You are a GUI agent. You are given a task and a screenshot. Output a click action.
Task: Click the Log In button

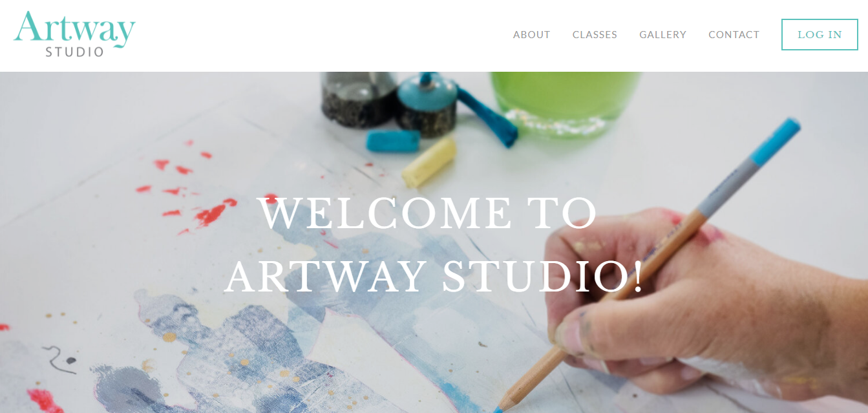tap(820, 34)
